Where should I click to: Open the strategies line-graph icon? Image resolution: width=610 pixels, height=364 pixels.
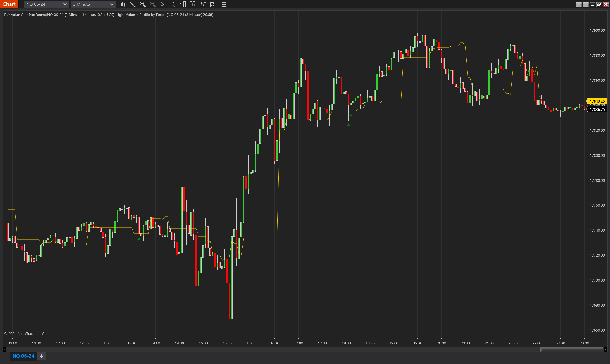(x=203, y=4)
